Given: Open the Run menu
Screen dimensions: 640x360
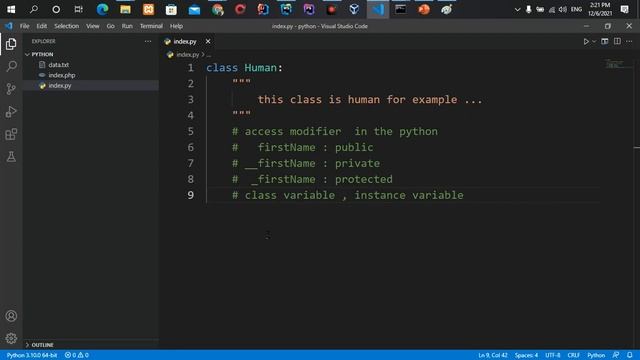Looking at the screenshot, I should [127, 26].
